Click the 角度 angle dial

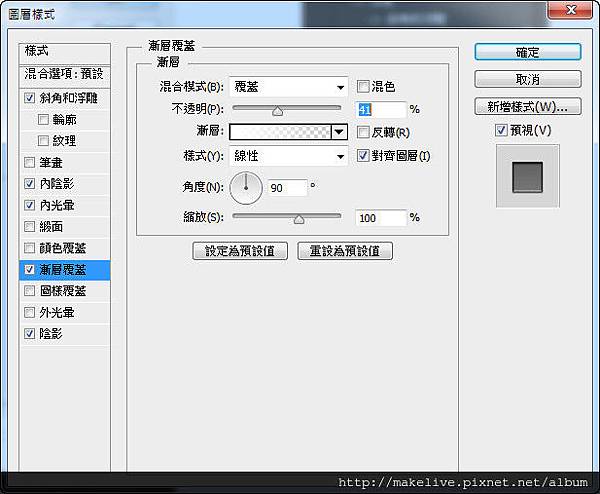[x=246, y=188]
